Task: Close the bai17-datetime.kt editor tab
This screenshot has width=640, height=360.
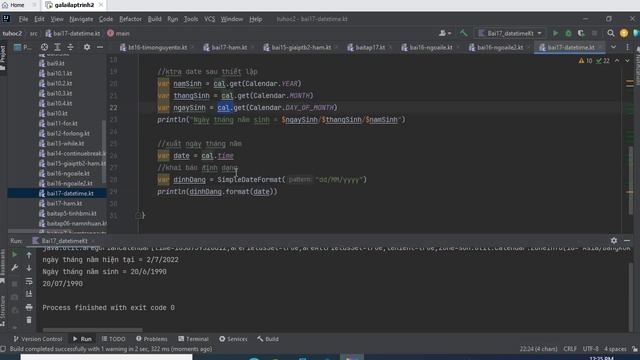Action: 600,47
